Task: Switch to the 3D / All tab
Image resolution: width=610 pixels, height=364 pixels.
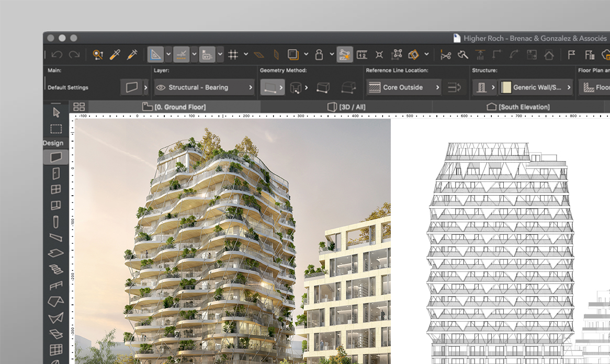Action: point(347,107)
